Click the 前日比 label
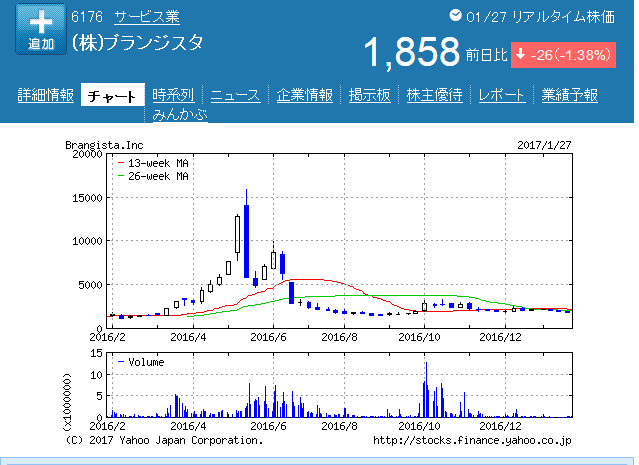639x465 pixels. point(487,55)
